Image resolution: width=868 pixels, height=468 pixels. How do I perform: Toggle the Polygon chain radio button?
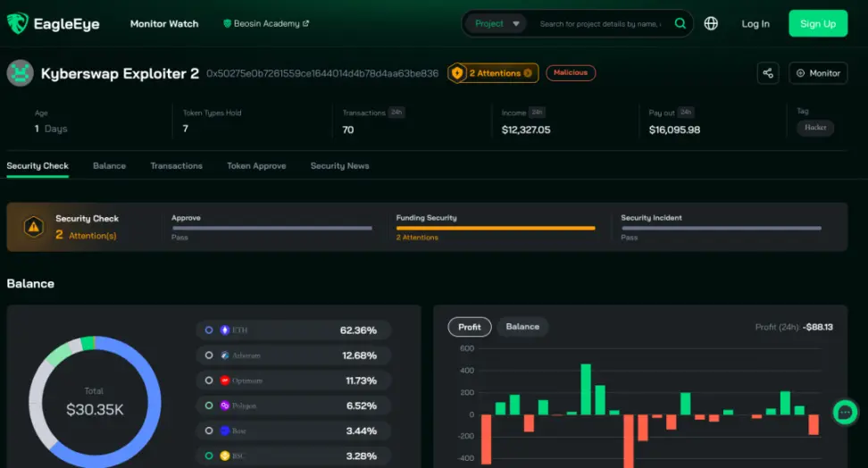pyautogui.click(x=209, y=405)
